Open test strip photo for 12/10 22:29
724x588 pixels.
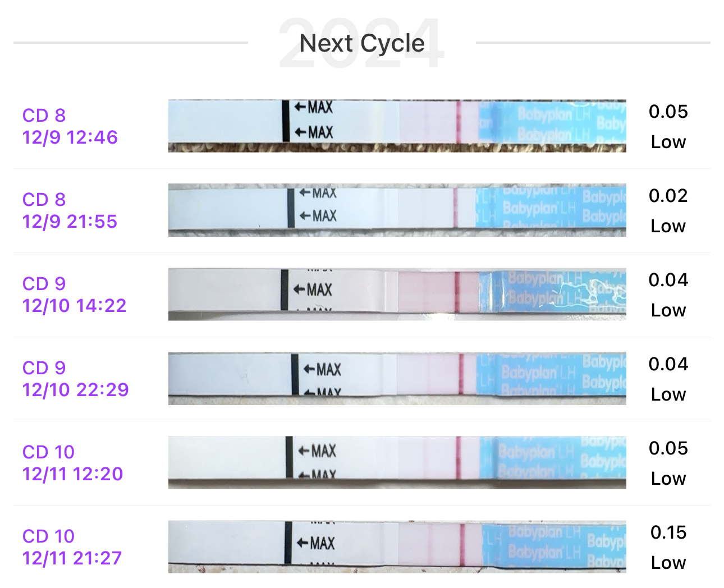click(x=397, y=378)
